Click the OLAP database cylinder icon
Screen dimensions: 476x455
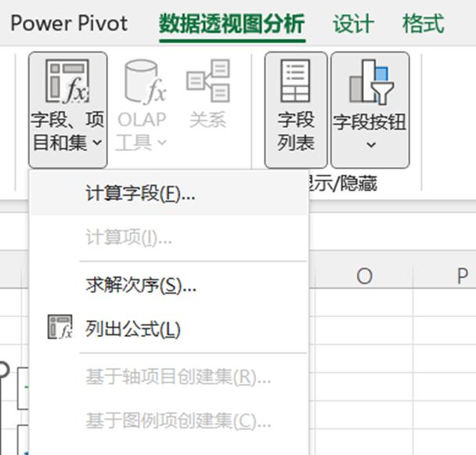coord(145,81)
